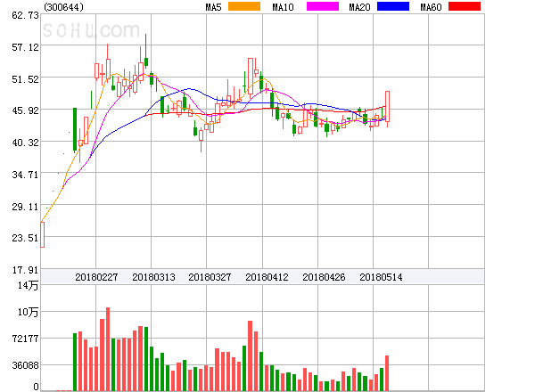535x392 pixels.
Task: Click the 29.11 price axis label
Action: (x=25, y=207)
